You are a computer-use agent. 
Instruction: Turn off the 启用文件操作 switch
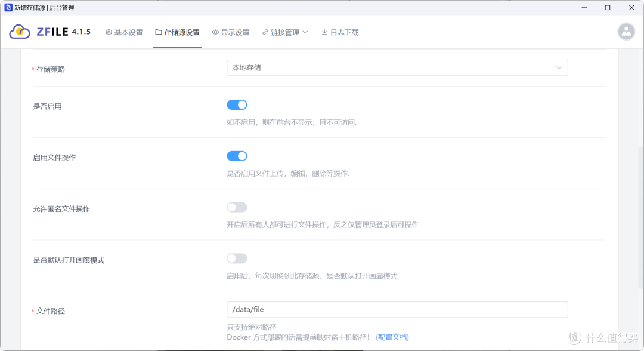point(237,156)
